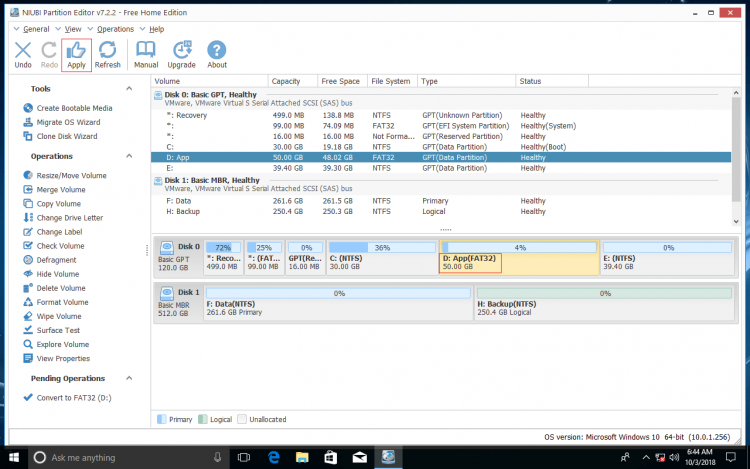Click F: Data(NTFS) block in disk map
Viewport: 750px width, 469px height.
338,303
